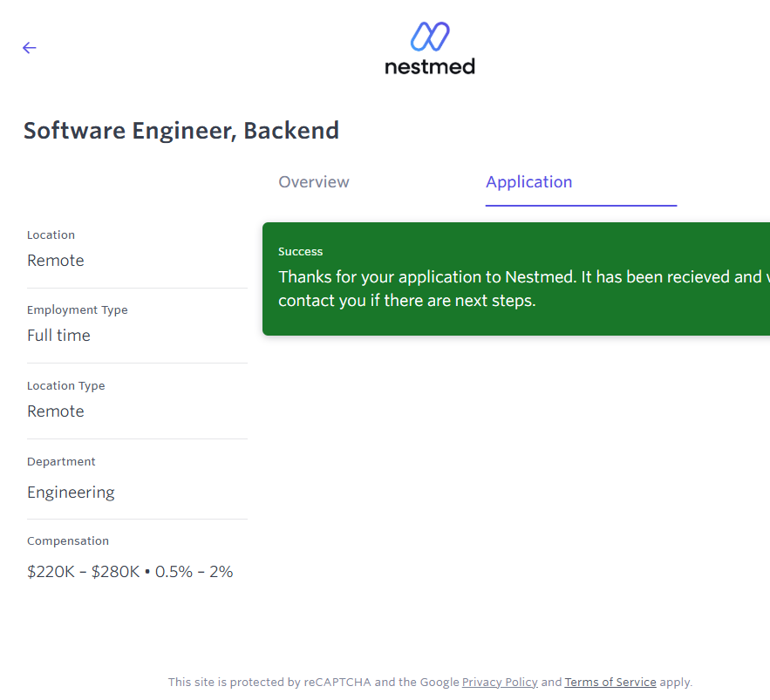
Task: Click the Compensation label
Action: pyautogui.click(x=68, y=541)
